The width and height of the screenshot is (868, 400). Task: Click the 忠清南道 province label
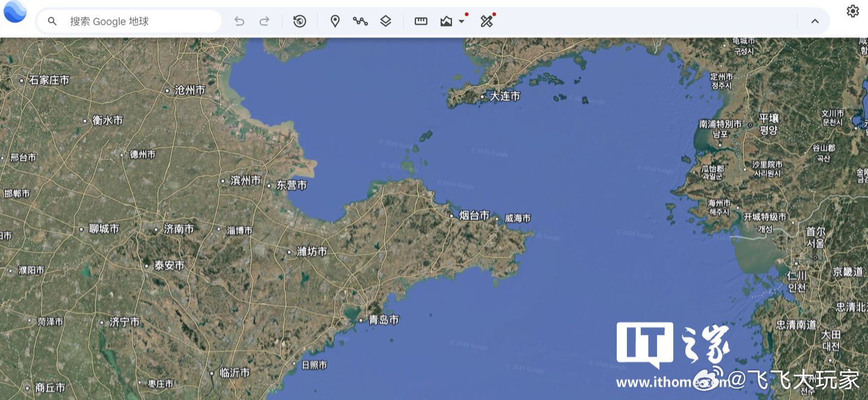click(796, 325)
